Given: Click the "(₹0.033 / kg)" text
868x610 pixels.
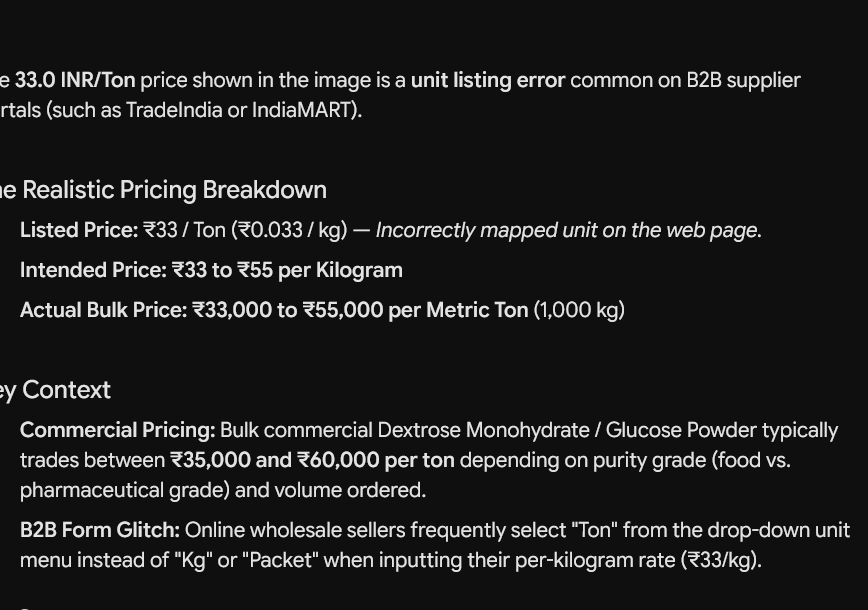Looking at the screenshot, I should coord(289,230).
